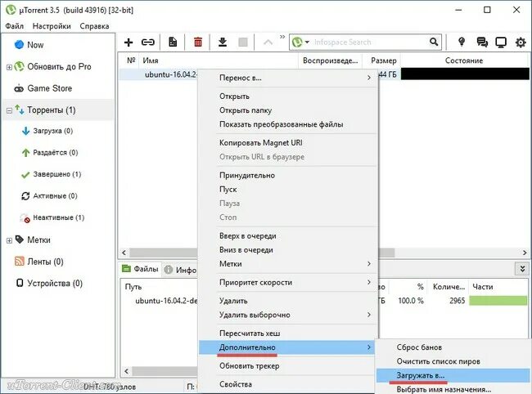Select Обновить до Pro in the sidebar
This screenshot has height=394, width=532.
tap(59, 66)
